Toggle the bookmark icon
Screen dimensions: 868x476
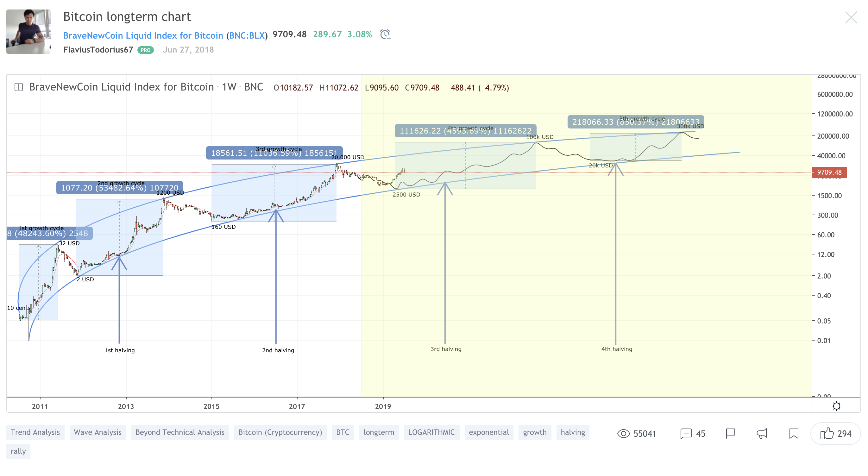pos(794,433)
